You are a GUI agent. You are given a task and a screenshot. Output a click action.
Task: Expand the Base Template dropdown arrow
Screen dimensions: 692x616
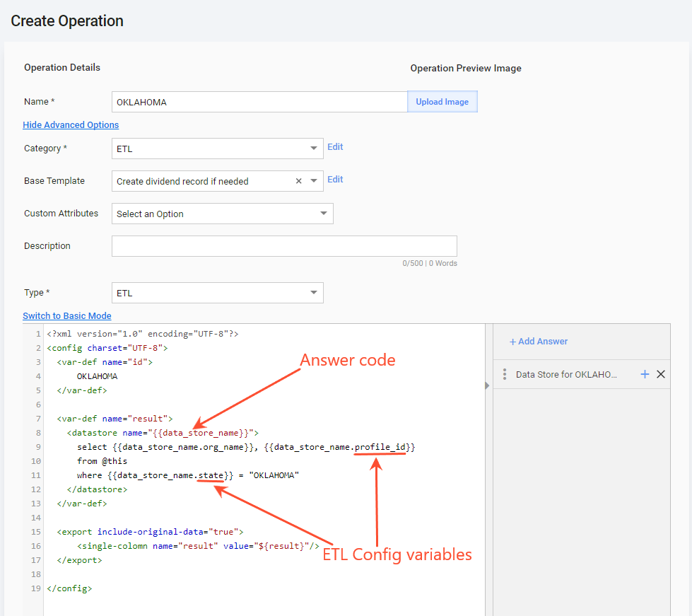pyautogui.click(x=314, y=181)
